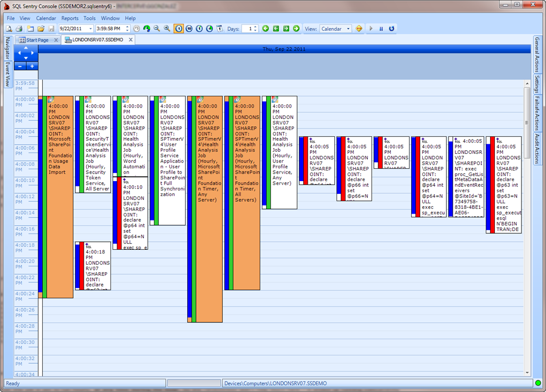This screenshot has width=546, height=392.
Task: Toggle the fourth clock interval button
Action: [209, 29]
